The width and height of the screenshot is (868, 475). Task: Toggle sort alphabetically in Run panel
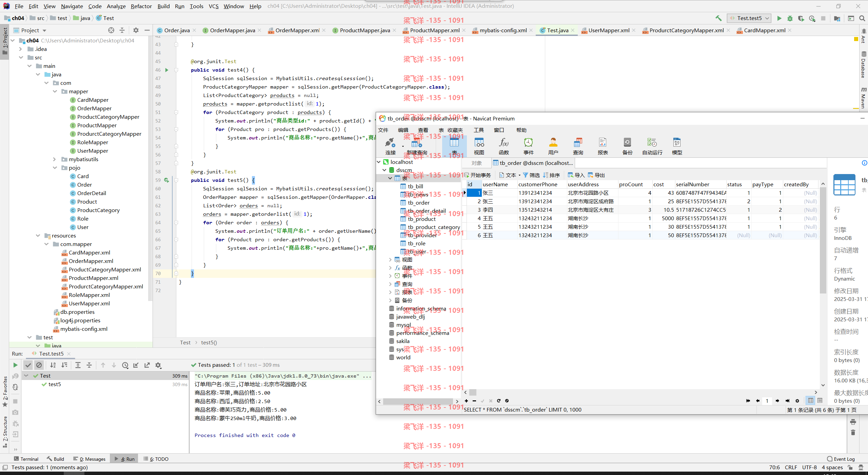tap(53, 365)
